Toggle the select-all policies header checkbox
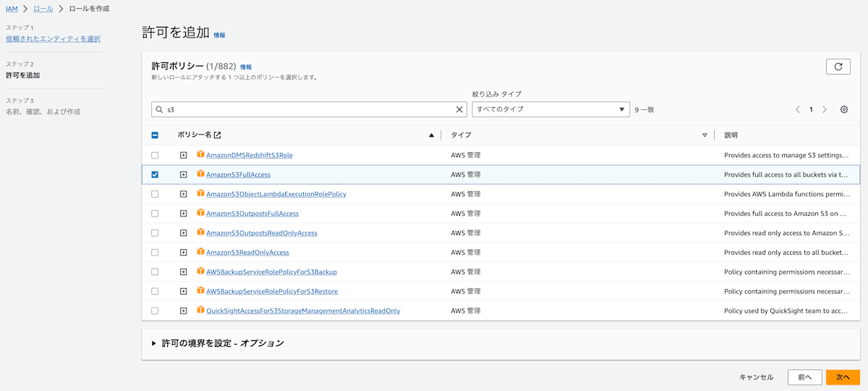 tap(155, 135)
